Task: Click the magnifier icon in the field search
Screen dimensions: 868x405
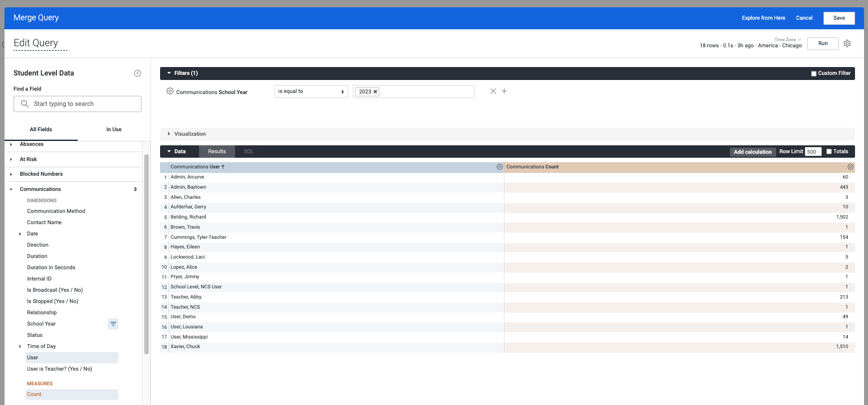Action: 24,104
